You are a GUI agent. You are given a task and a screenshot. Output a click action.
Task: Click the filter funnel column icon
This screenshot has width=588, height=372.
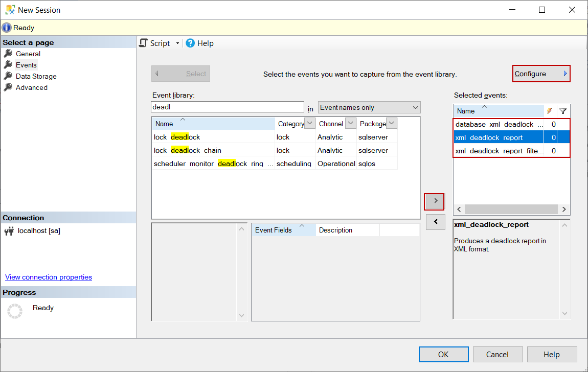[x=563, y=111]
